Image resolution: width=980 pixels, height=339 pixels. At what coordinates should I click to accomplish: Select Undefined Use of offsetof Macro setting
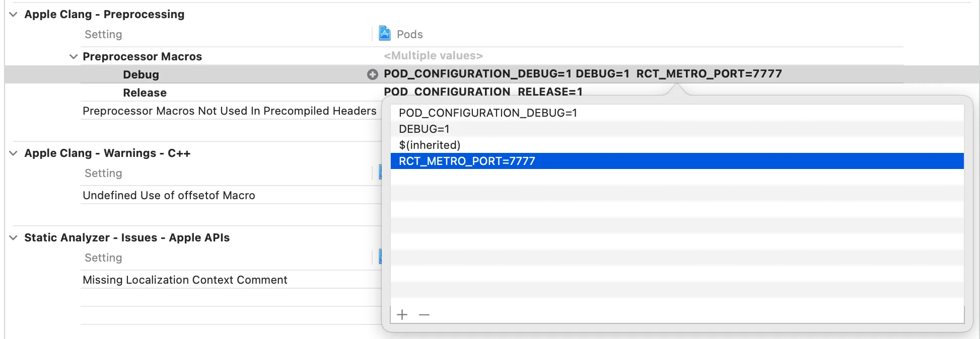[169, 195]
